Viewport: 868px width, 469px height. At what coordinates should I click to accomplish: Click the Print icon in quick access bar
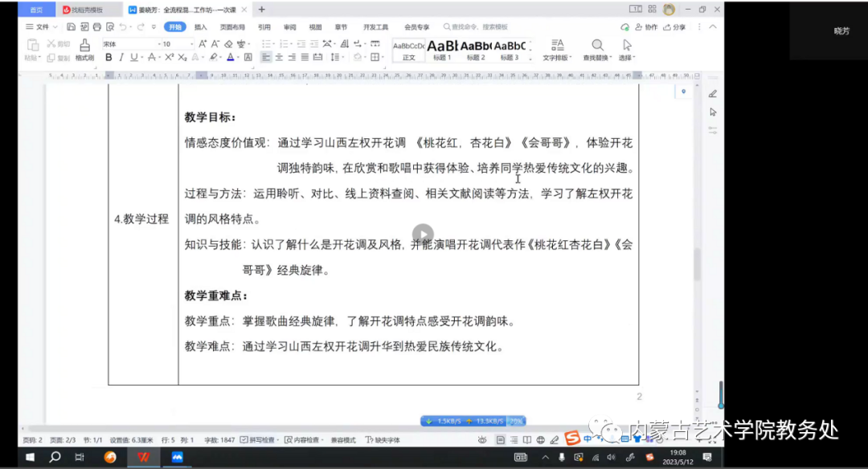click(x=96, y=26)
